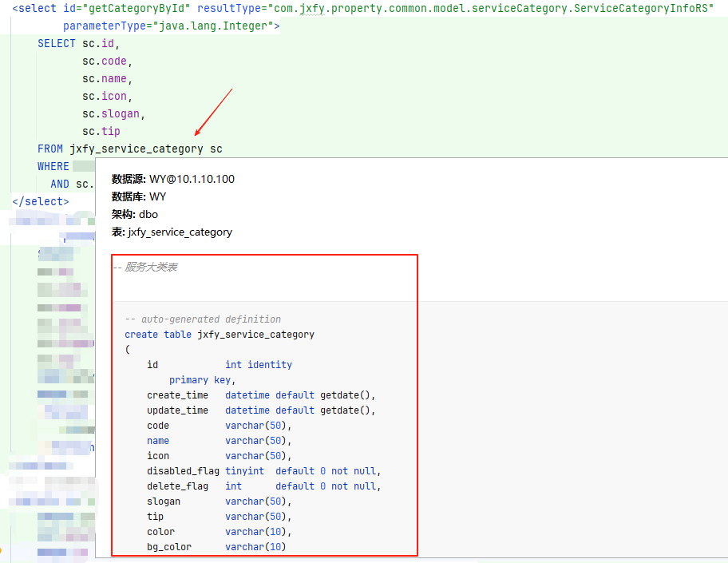The width and height of the screenshot is (728, 563).
Task: Click the jxfy_service_category table name after FROM
Action: coord(133,148)
